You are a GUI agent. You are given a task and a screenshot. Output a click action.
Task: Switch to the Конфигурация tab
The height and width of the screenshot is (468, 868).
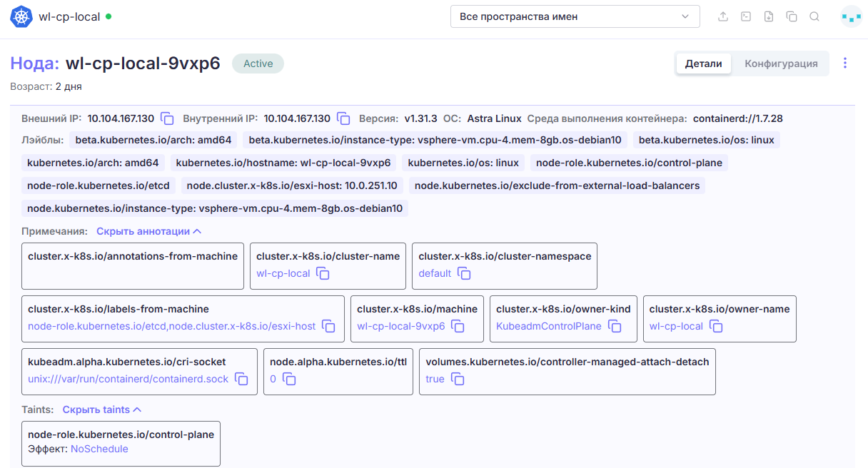(x=781, y=63)
